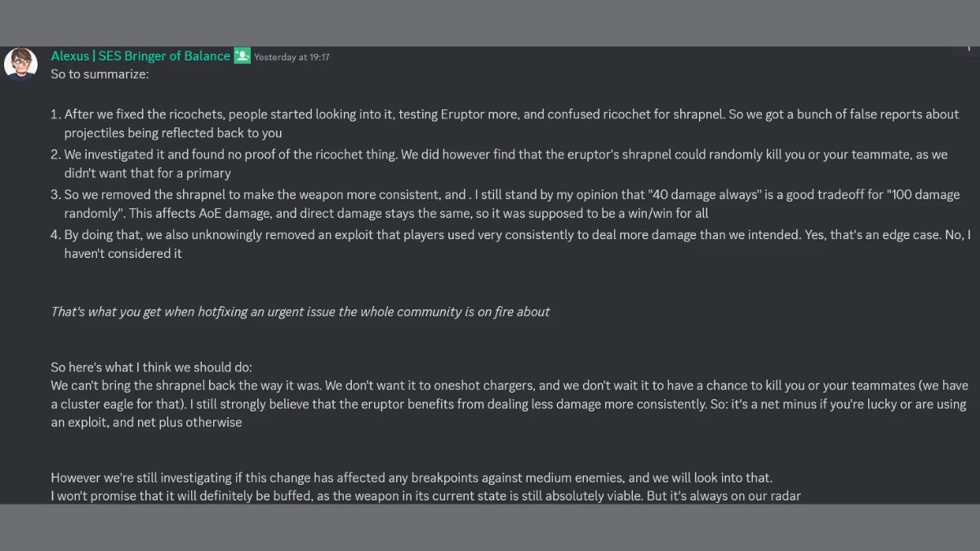980x551 pixels.
Task: Click the line mentioning absolutely viable weapon
Action: pos(425,495)
